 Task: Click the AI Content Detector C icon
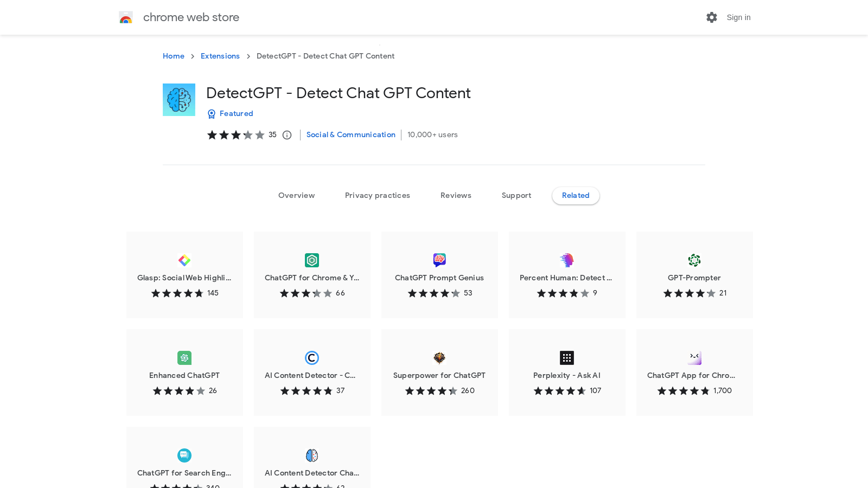pos(312,358)
